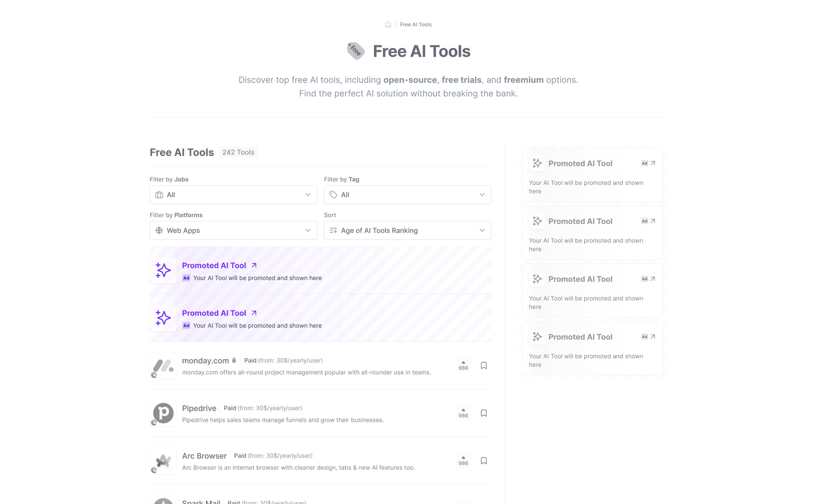Bookmark the Arc Browser tool
This screenshot has height=504, width=817.
tap(484, 461)
